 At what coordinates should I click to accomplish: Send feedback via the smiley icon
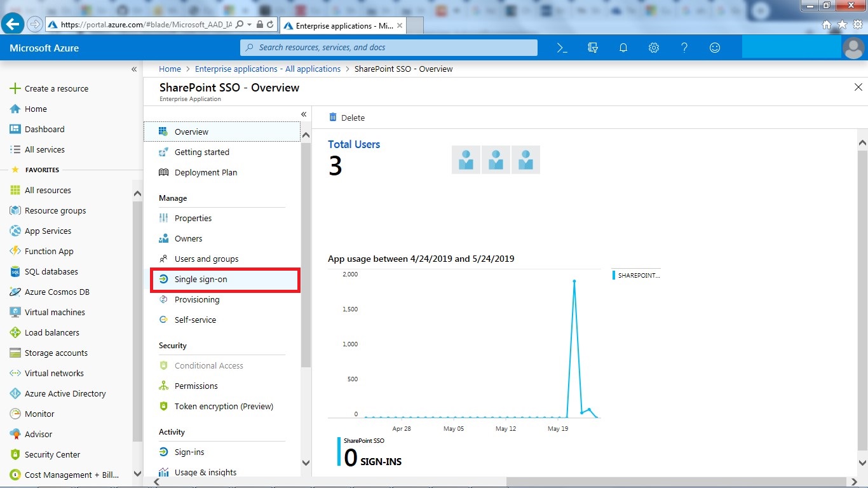714,47
